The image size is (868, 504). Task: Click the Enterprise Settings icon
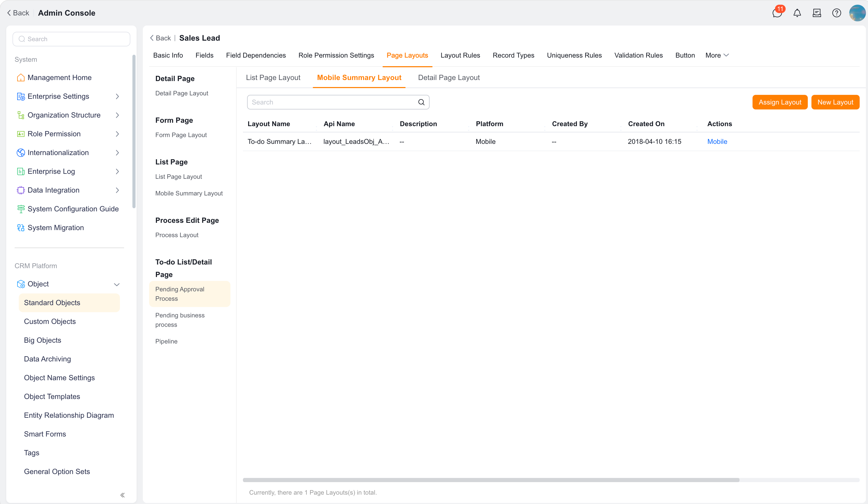point(21,96)
